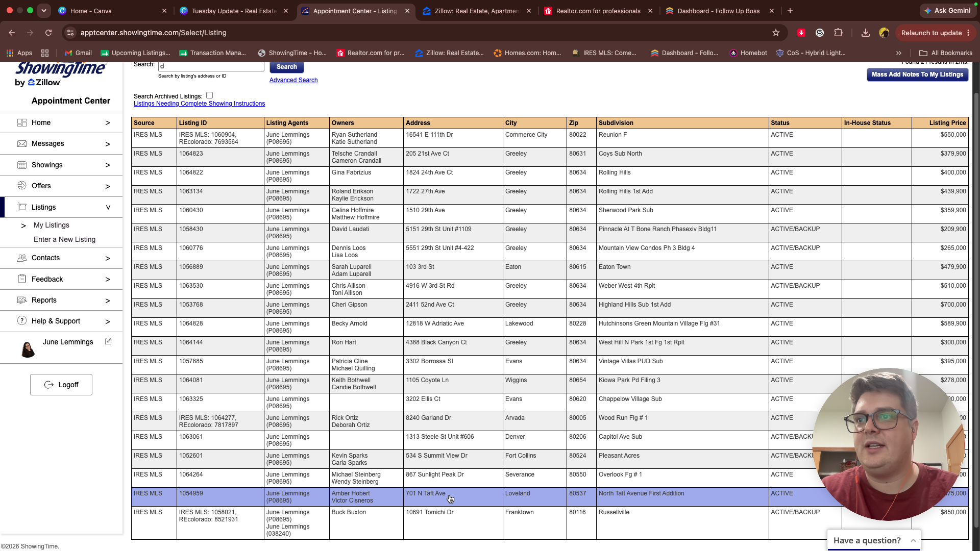Open the Feedback clipboard icon

pyautogui.click(x=22, y=279)
